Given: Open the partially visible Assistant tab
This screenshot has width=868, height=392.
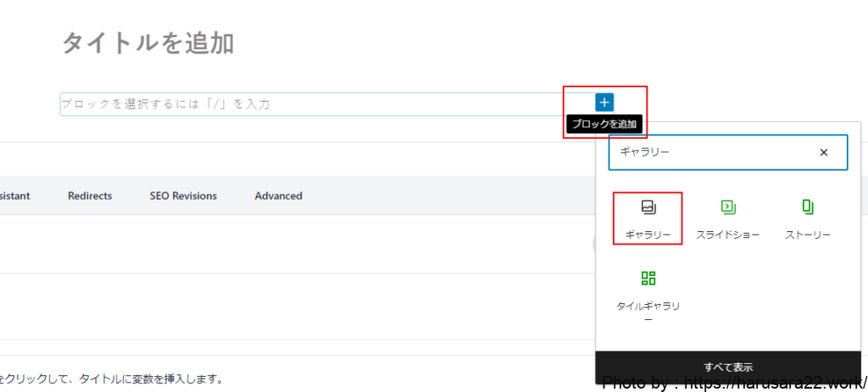Looking at the screenshot, I should click(x=14, y=196).
